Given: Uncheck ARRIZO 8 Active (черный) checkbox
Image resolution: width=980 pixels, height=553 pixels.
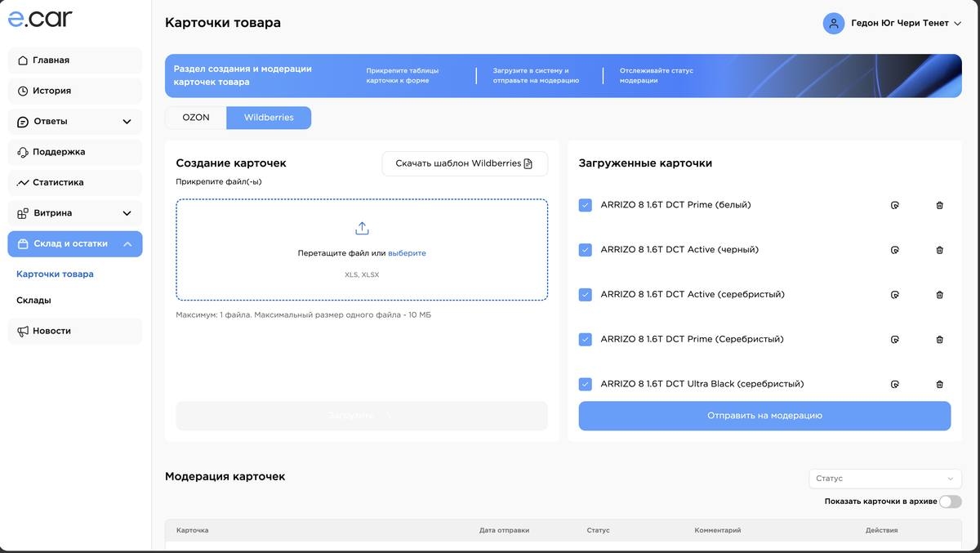Looking at the screenshot, I should [585, 250].
